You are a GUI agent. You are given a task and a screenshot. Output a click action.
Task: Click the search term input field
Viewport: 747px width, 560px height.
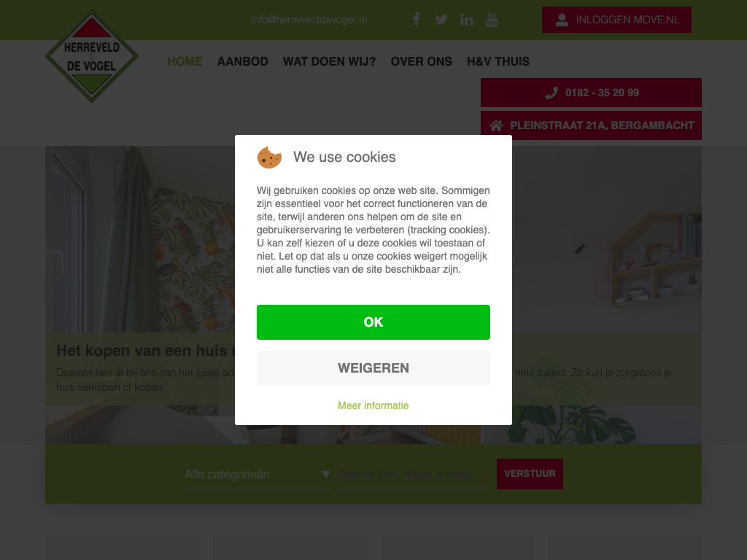coord(414,474)
